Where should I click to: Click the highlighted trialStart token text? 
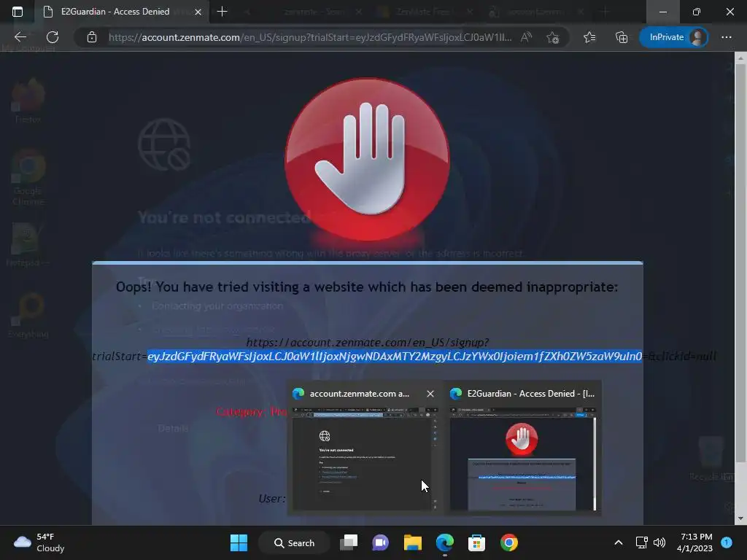(395, 356)
